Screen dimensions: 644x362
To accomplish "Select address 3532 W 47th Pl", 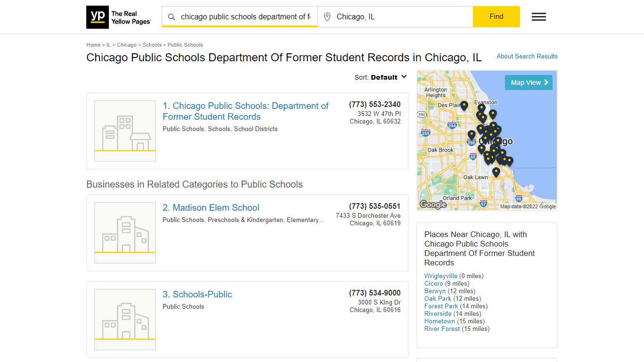I will (x=379, y=114).
